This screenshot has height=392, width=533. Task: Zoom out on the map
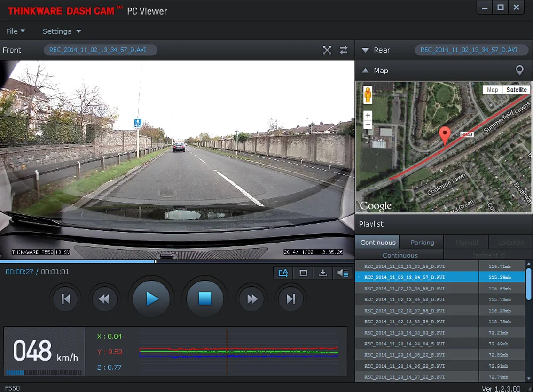click(x=368, y=125)
